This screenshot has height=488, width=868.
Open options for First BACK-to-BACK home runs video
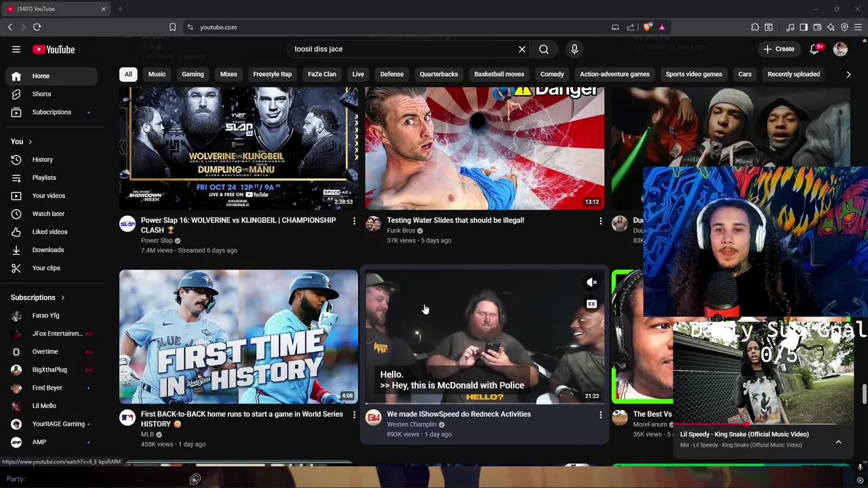coord(354,415)
